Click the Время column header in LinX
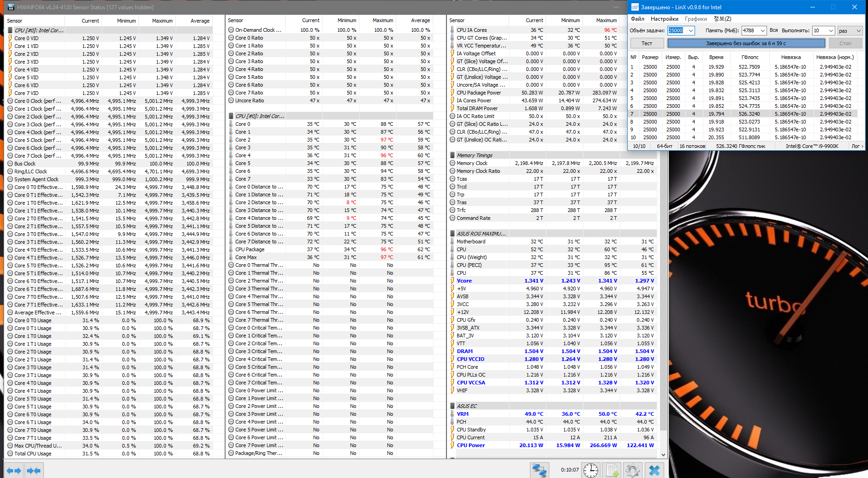Screen dimensions: 868x478 click(716, 57)
